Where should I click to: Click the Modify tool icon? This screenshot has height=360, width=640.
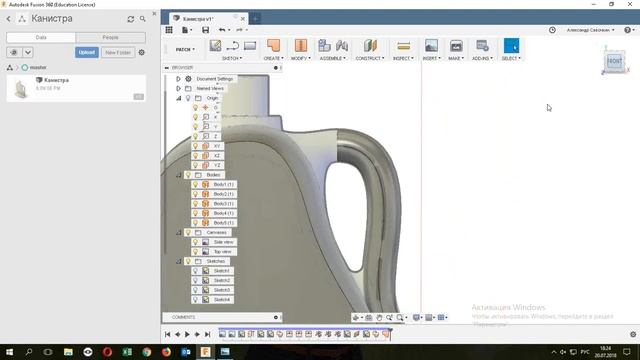(301, 46)
